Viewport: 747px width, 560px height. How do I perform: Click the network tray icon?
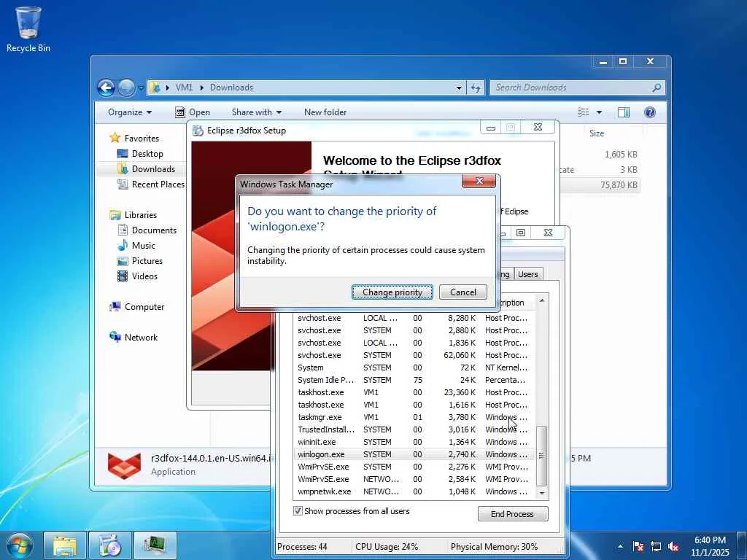point(656,546)
